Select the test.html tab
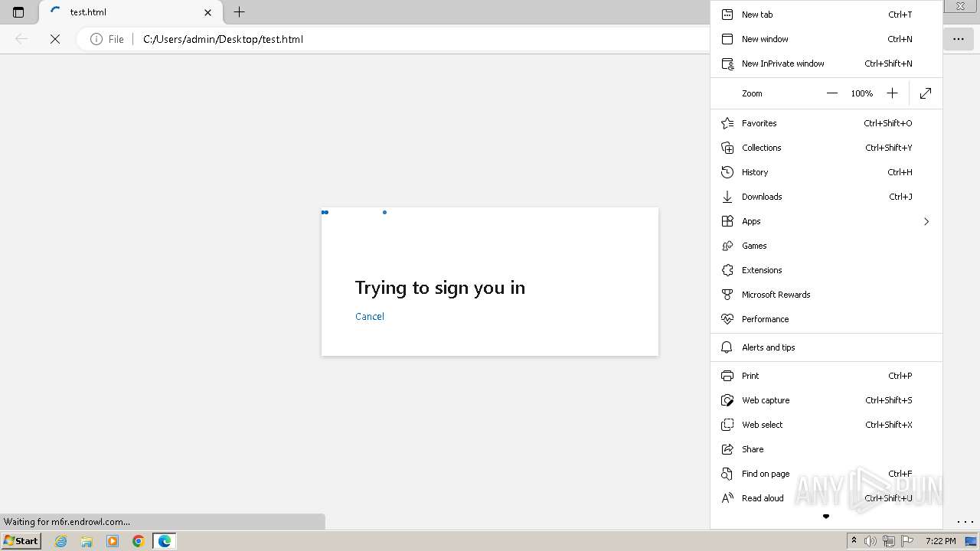The height and width of the screenshot is (551, 980). 130,12
